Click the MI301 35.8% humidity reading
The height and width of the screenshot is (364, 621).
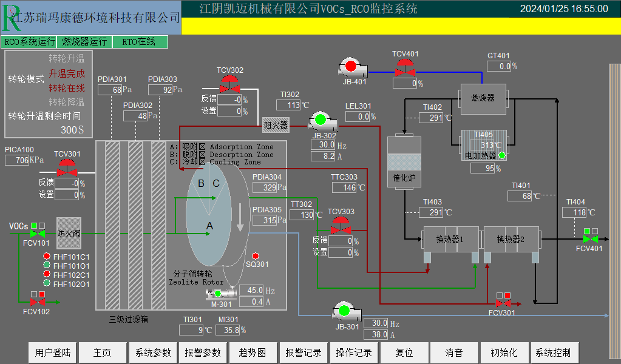pos(228,329)
